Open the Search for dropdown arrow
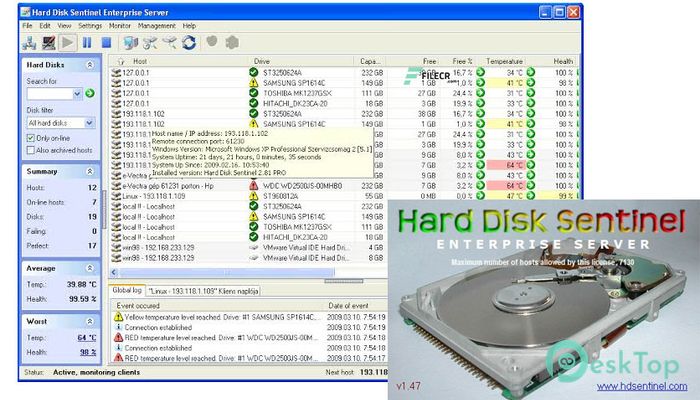This screenshot has height=400, width=700. [x=77, y=94]
